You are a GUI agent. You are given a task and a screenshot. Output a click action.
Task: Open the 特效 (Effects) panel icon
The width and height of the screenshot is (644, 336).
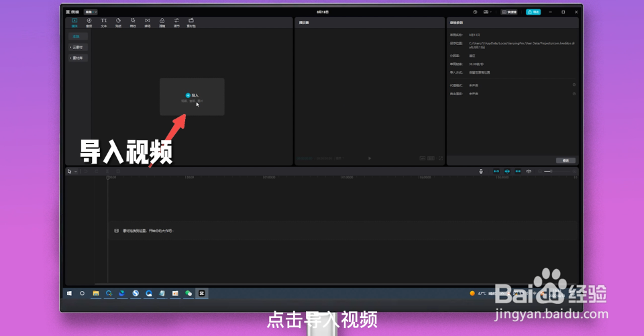(133, 21)
